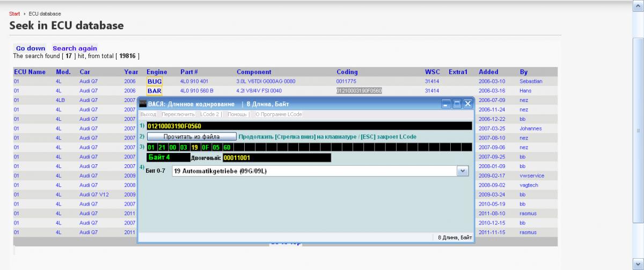Sort by the Year column header
Viewport: 644px width, 270px height.
point(131,72)
